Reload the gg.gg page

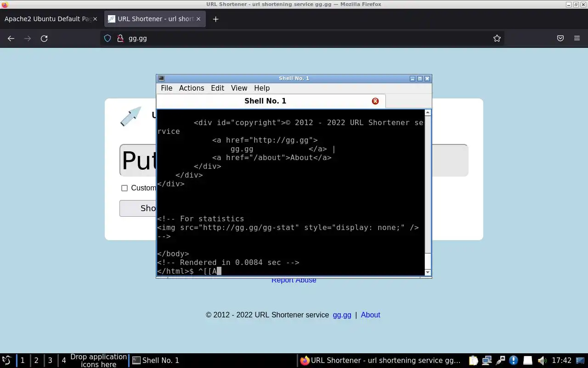click(44, 39)
